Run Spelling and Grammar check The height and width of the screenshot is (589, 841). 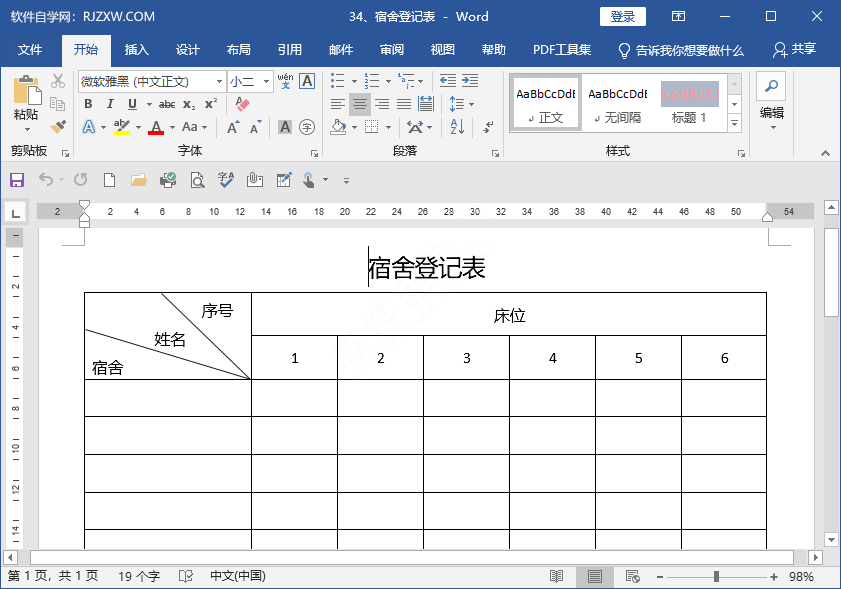[224, 179]
